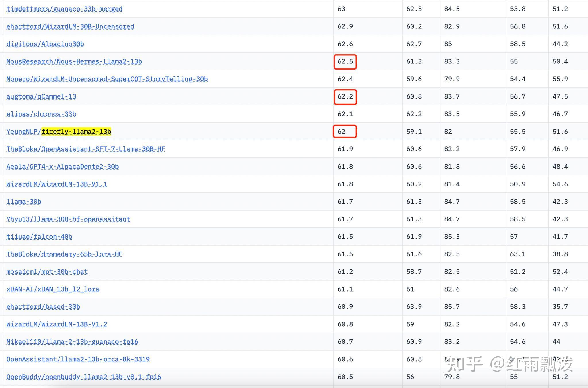This screenshot has height=388, width=588.
Task: Open Monero WizardLM-Uncensored-SuperCOT-StoryTelling-30b link
Action: (107, 79)
